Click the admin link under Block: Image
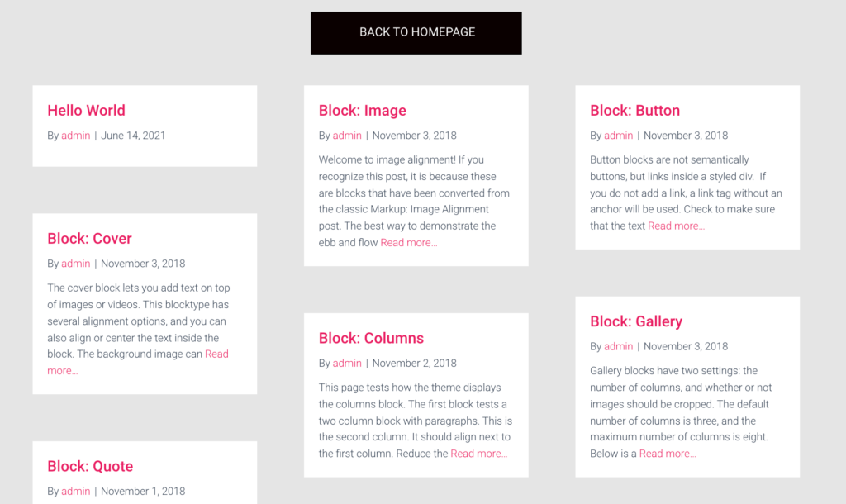The image size is (846, 504). [x=347, y=135]
